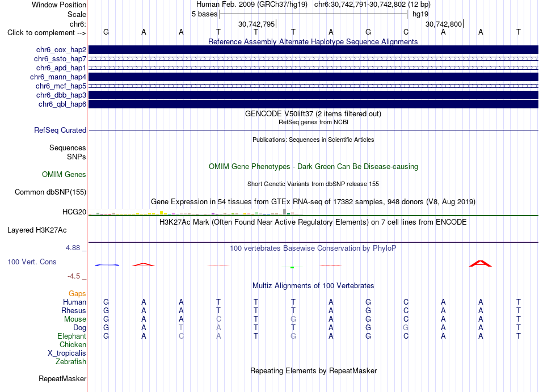Click the chr6_dbb_hap3 alignment bar
Viewport: 539px width, 392px height.
click(313, 95)
